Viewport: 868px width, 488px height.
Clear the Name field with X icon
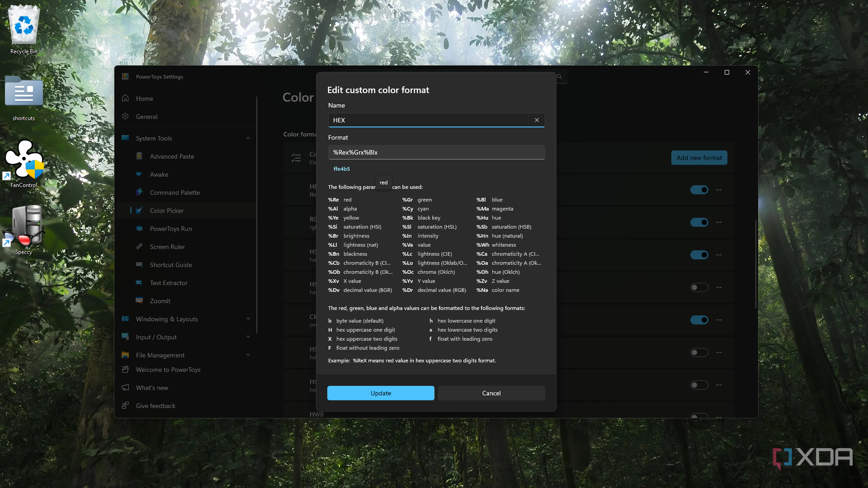pos(537,120)
